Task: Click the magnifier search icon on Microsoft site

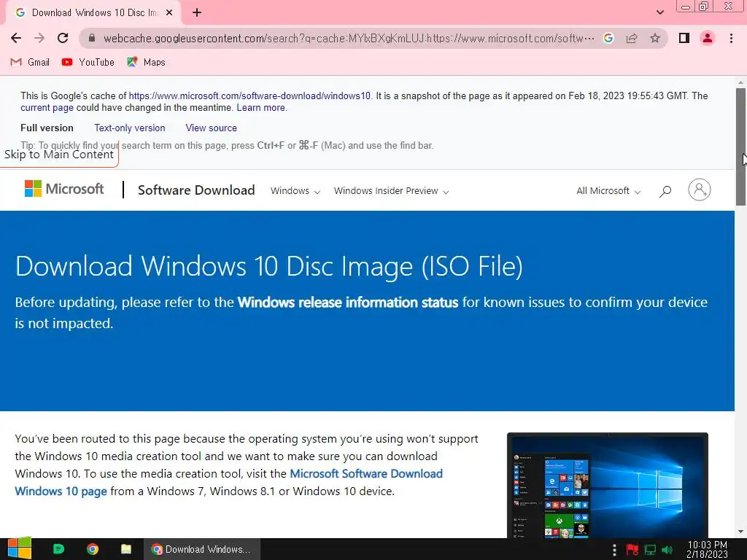Action: tap(665, 191)
